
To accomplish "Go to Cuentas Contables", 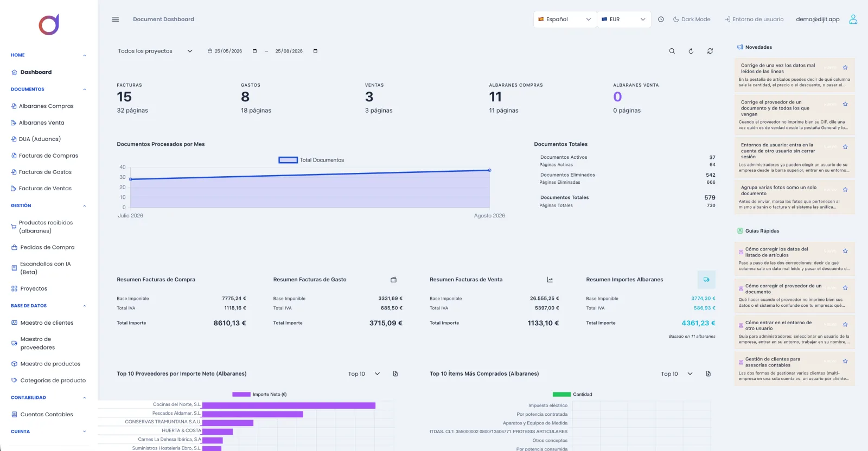I will [x=42, y=414].
